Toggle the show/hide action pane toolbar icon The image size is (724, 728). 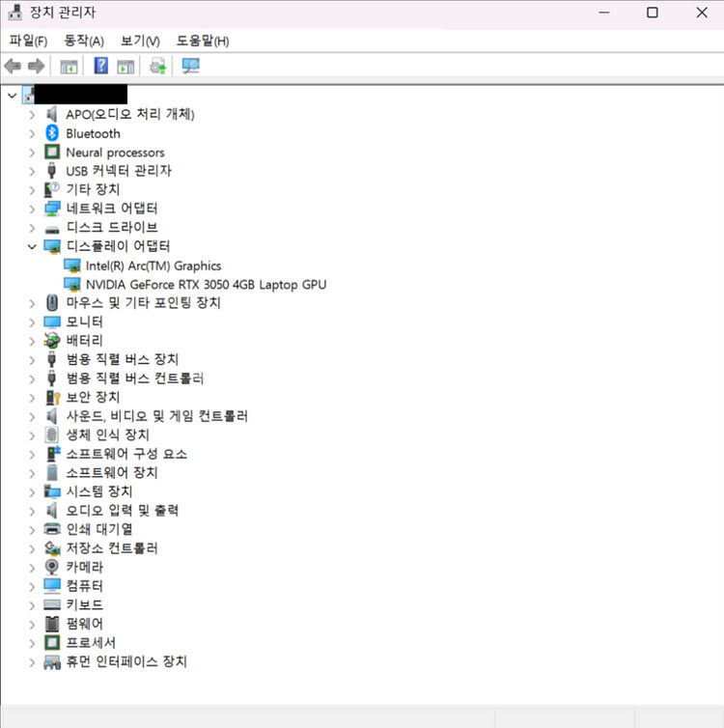point(125,66)
